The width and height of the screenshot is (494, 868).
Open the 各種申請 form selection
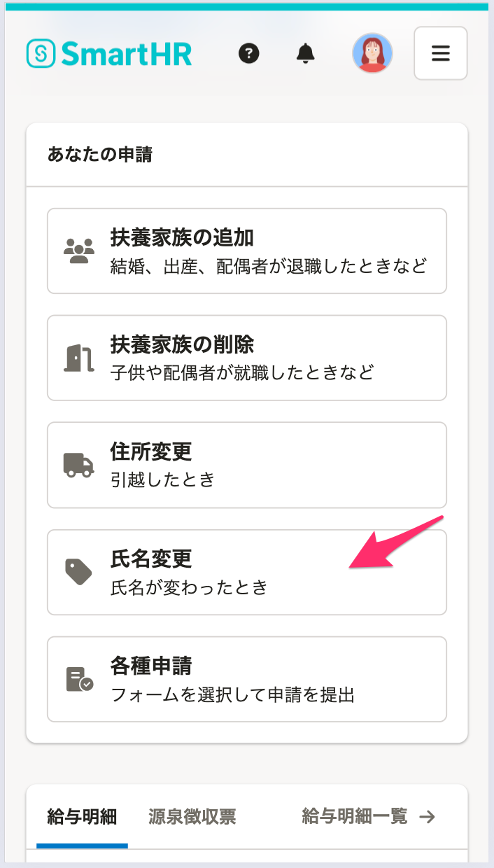246,679
